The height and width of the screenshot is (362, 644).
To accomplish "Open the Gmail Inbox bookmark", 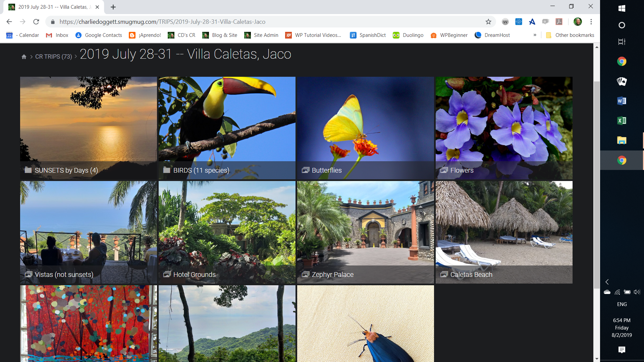I will pyautogui.click(x=57, y=35).
